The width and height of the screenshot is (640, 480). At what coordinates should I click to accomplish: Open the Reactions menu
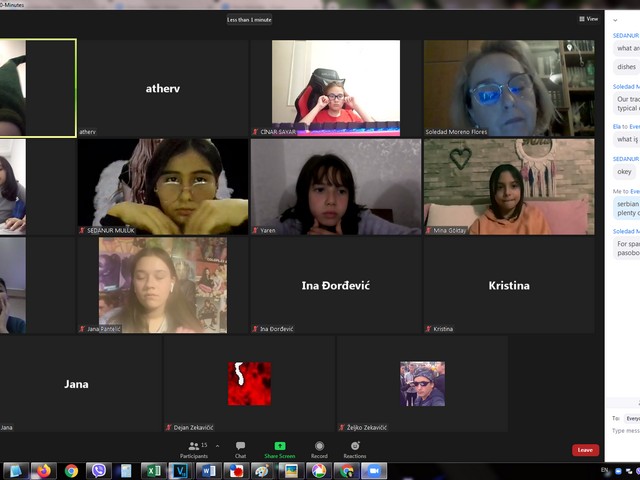(355, 450)
